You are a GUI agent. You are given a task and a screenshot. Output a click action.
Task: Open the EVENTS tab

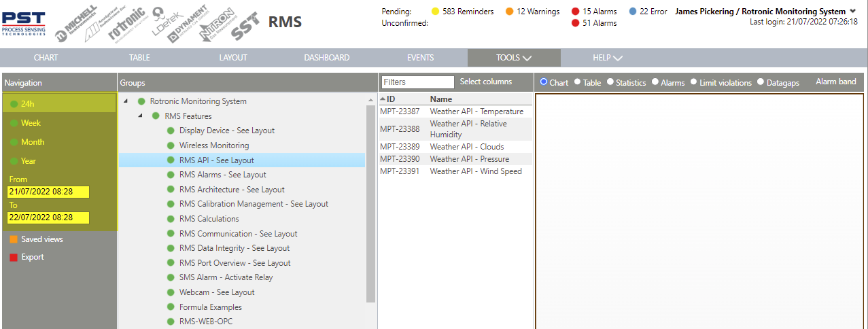tap(420, 58)
